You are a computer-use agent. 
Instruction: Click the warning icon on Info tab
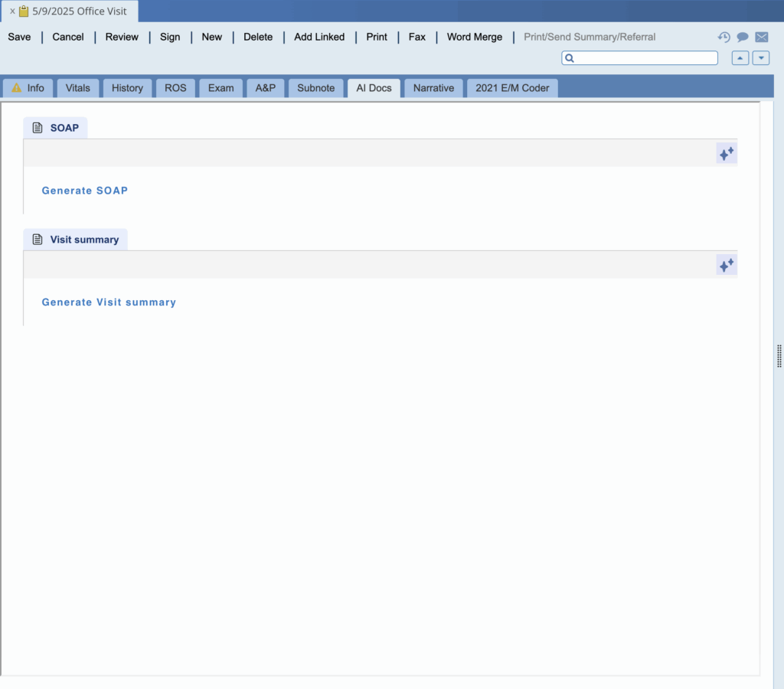[x=17, y=88]
